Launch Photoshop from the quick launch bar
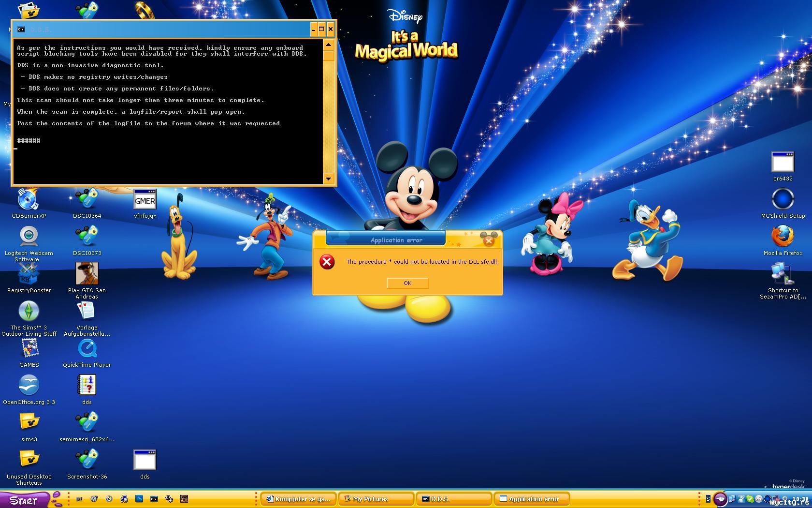The height and width of the screenshot is (508, 812). coord(139,499)
